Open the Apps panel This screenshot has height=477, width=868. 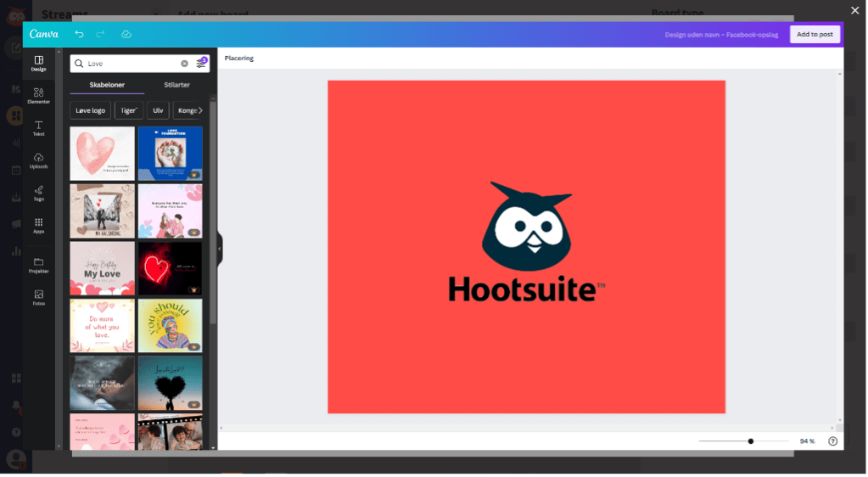click(38, 225)
